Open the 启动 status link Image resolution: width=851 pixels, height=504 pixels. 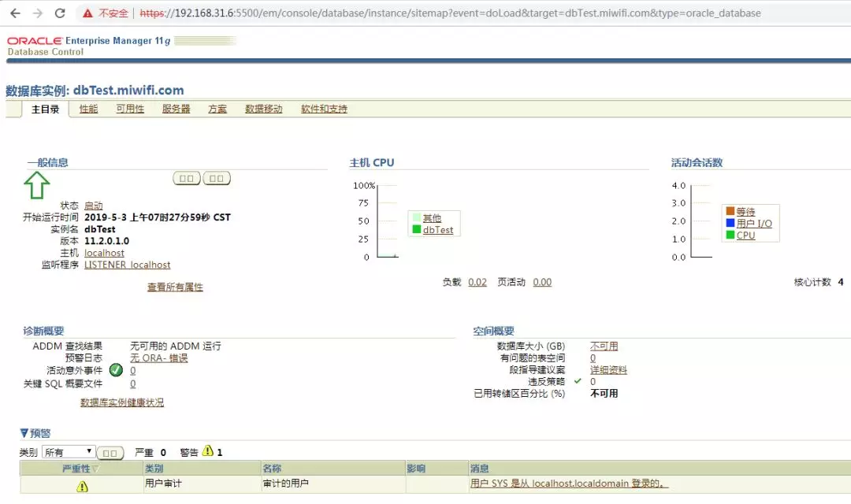[x=93, y=206]
